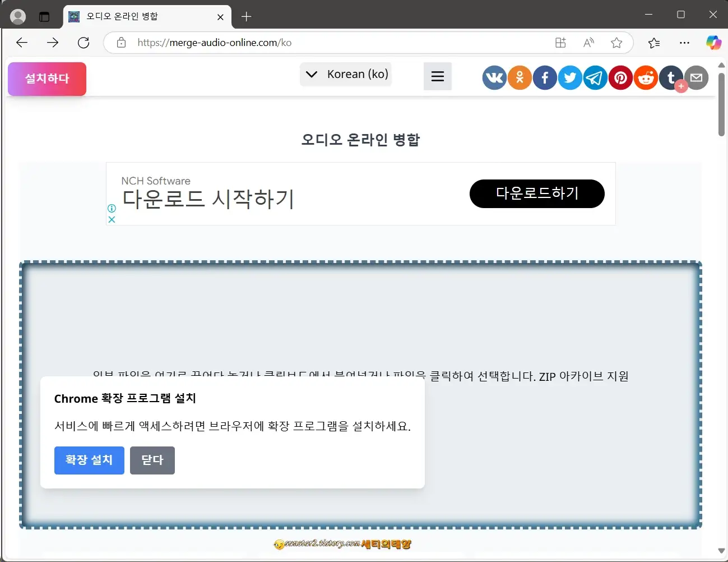Pin the page using the Pinterest icon
This screenshot has height=562, width=728.
pyautogui.click(x=620, y=77)
